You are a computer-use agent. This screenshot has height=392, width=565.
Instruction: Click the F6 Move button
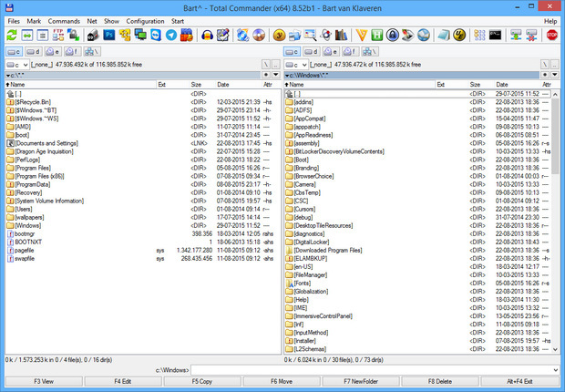[282, 382]
